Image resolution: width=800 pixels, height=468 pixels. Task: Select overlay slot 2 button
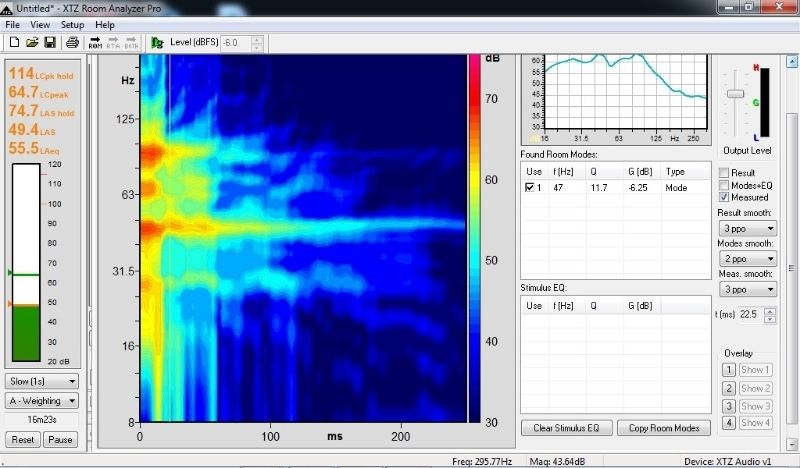tap(729, 388)
